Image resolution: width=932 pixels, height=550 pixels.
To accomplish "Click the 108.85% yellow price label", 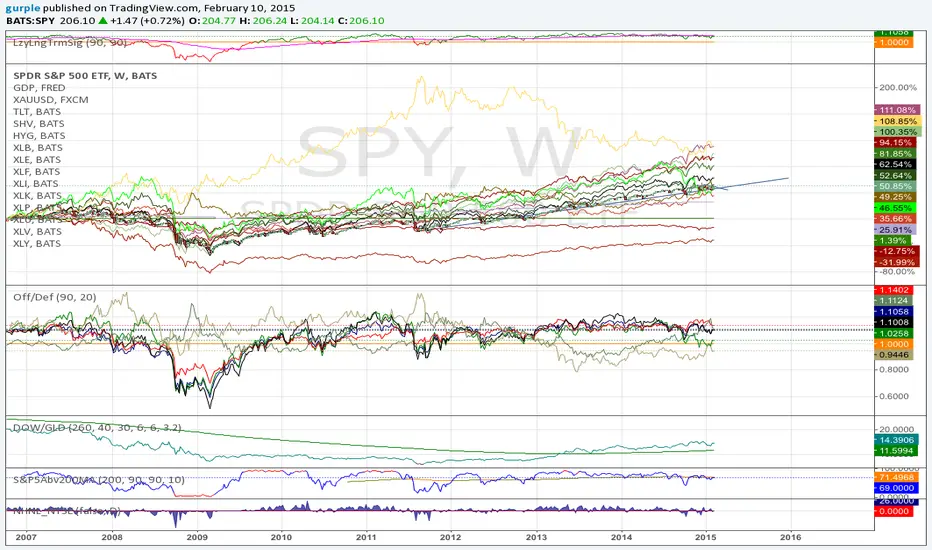I will click(x=898, y=121).
